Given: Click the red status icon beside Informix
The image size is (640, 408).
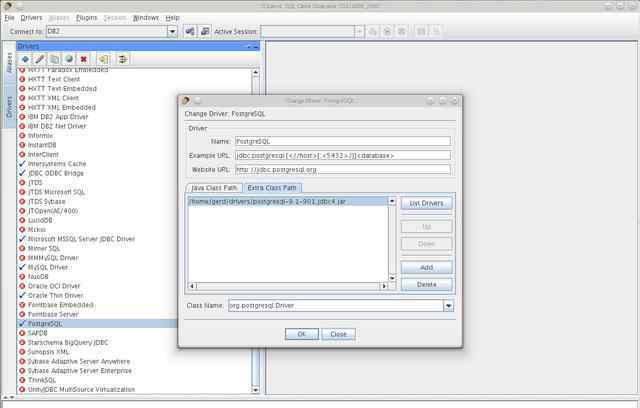Looking at the screenshot, I should 22,135.
